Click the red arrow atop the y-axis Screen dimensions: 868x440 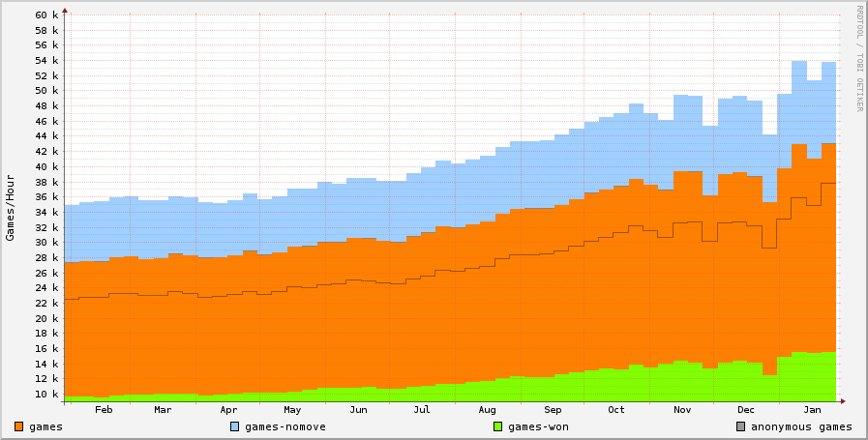coord(65,11)
